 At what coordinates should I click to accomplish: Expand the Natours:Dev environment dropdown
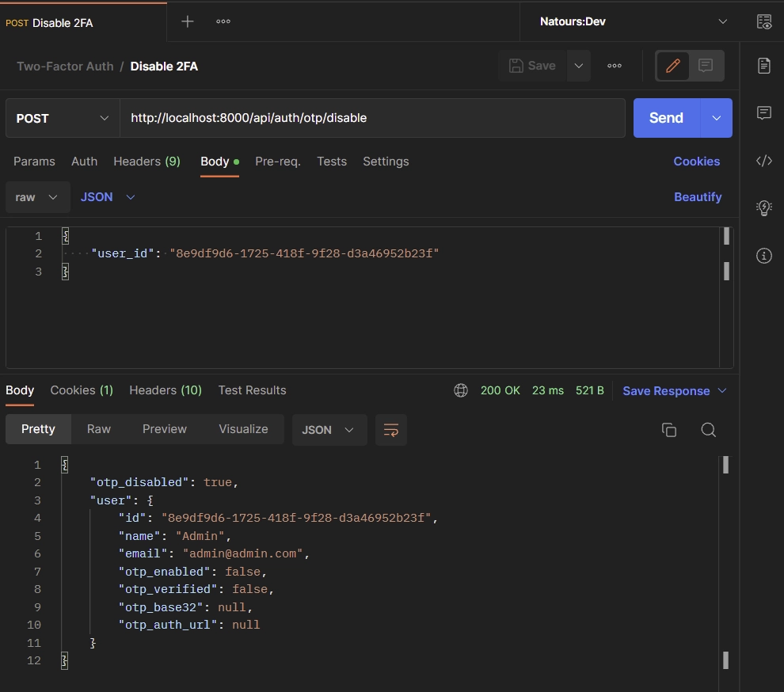point(722,21)
